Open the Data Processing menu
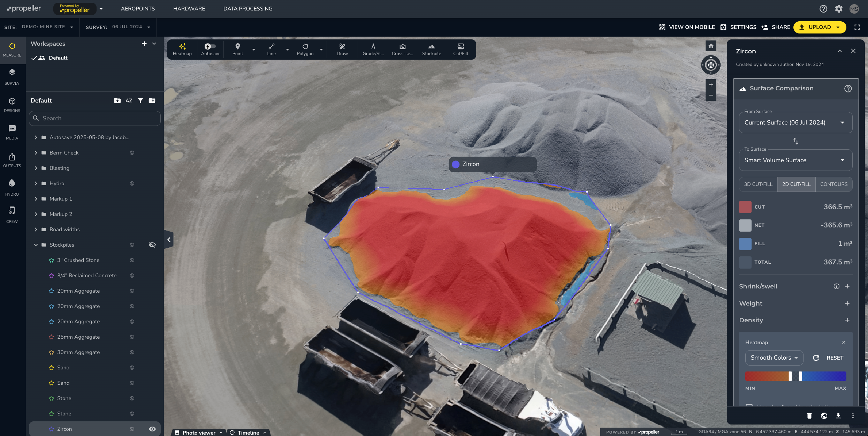The image size is (868, 436). click(x=248, y=9)
